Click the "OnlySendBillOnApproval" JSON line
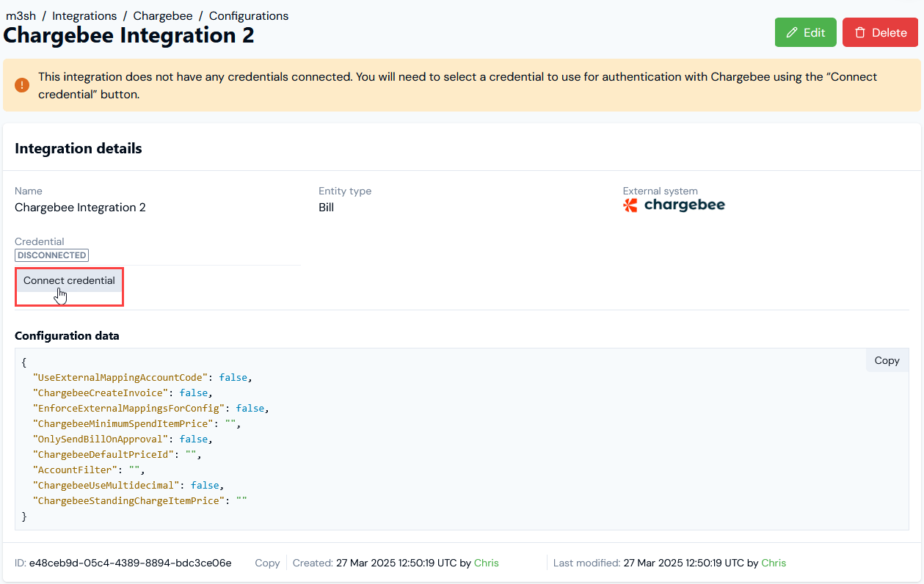Screen dimensions: 924x584 (123, 439)
